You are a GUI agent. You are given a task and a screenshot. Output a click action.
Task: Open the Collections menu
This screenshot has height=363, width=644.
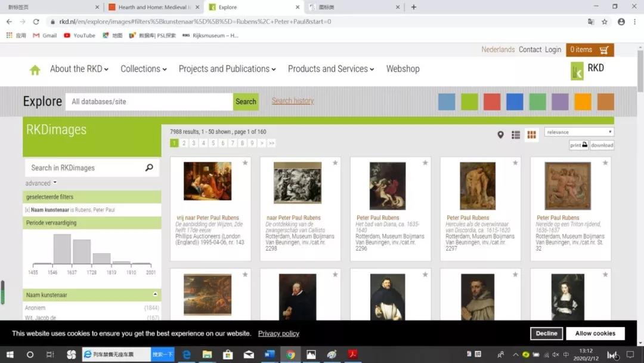coord(143,69)
